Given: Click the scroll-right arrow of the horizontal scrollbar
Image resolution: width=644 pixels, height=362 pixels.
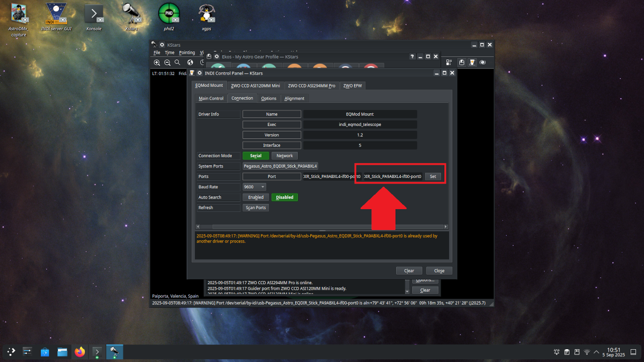Looking at the screenshot, I should coord(446,227).
